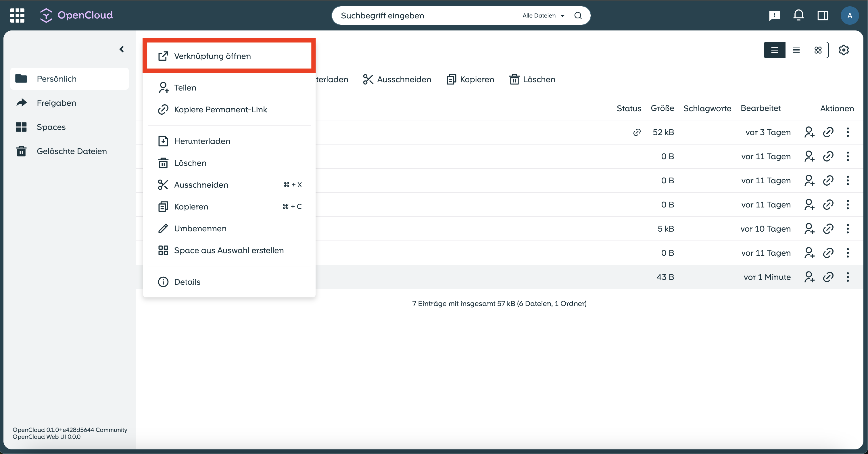This screenshot has width=868, height=454.
Task: Share the 52 kB row item
Action: pyautogui.click(x=809, y=132)
